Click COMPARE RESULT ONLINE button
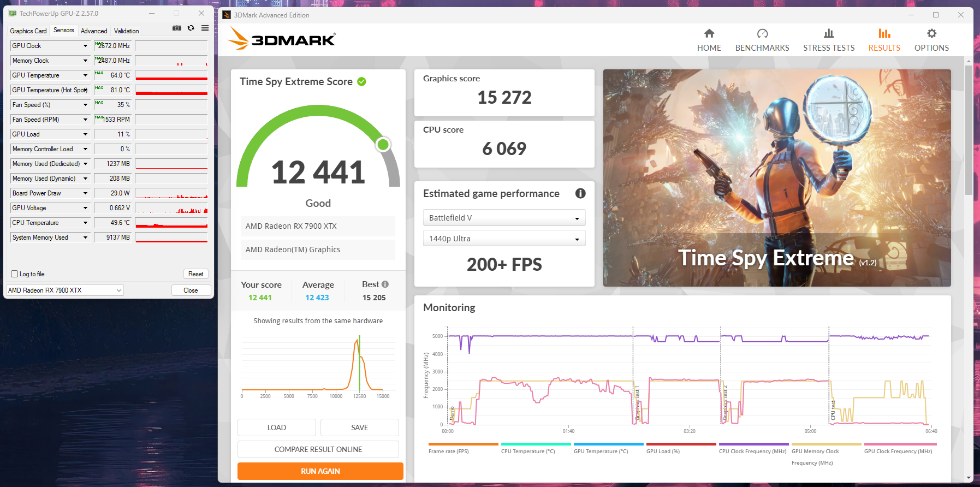The width and height of the screenshot is (980, 487). point(318,449)
